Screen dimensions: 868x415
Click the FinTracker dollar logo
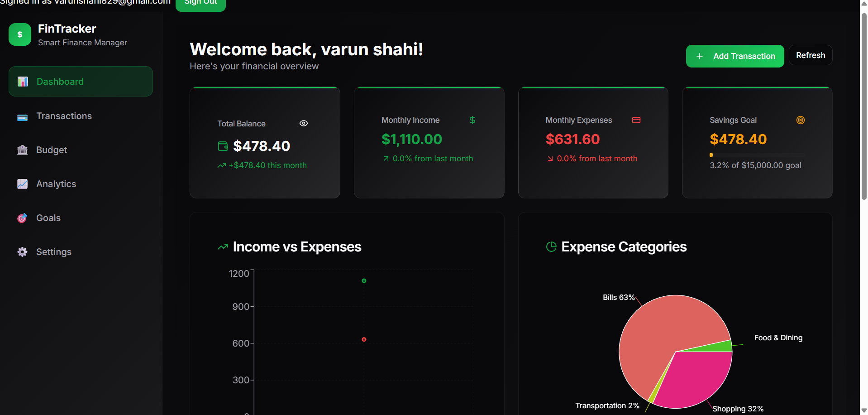[20, 34]
